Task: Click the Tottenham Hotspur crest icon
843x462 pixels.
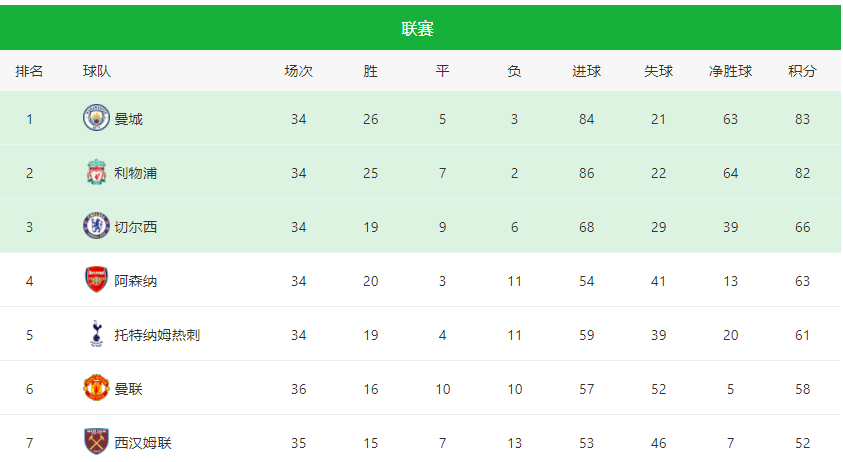Action: (x=96, y=335)
